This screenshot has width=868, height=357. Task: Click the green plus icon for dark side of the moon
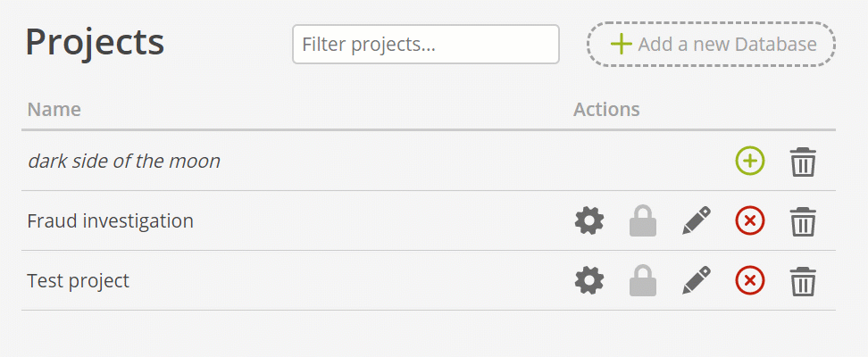(x=750, y=162)
